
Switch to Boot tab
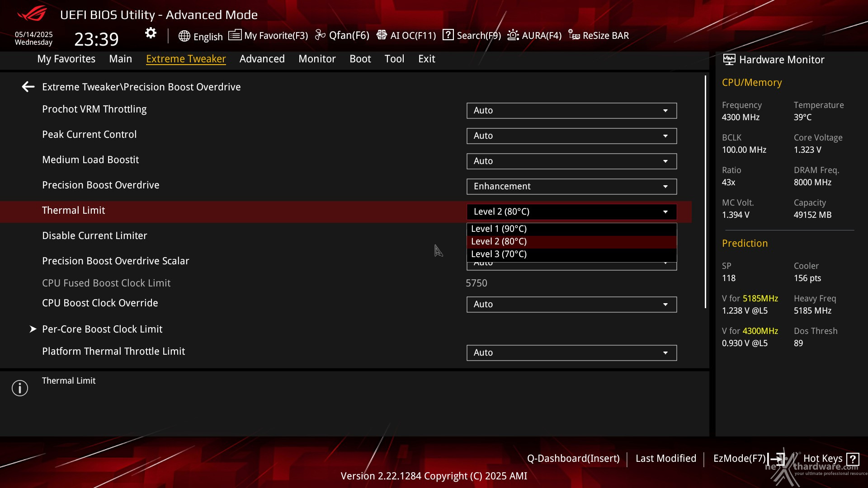click(x=360, y=59)
